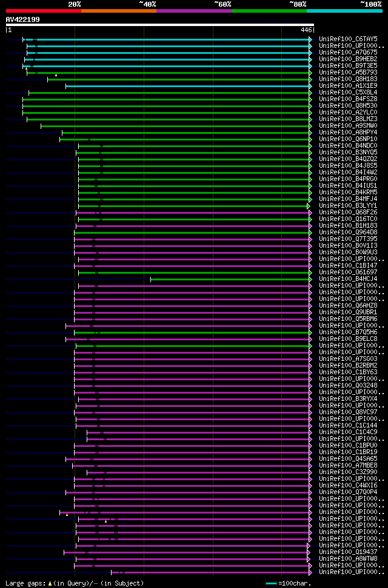Screen dimensions: 388x588
Task: Click the orange ~40% identity legend segment
Action: coord(119,11)
